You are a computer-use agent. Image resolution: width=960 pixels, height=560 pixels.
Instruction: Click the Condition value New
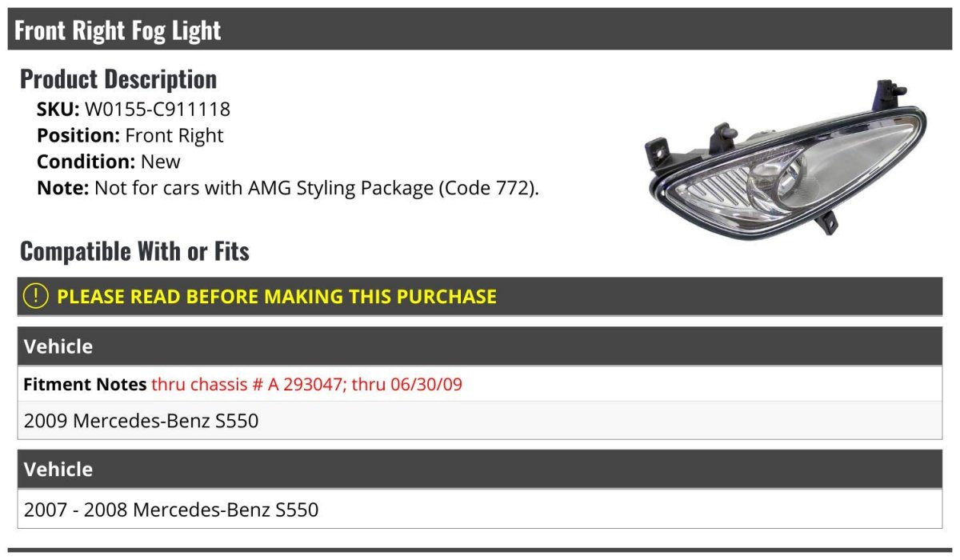tap(161, 162)
